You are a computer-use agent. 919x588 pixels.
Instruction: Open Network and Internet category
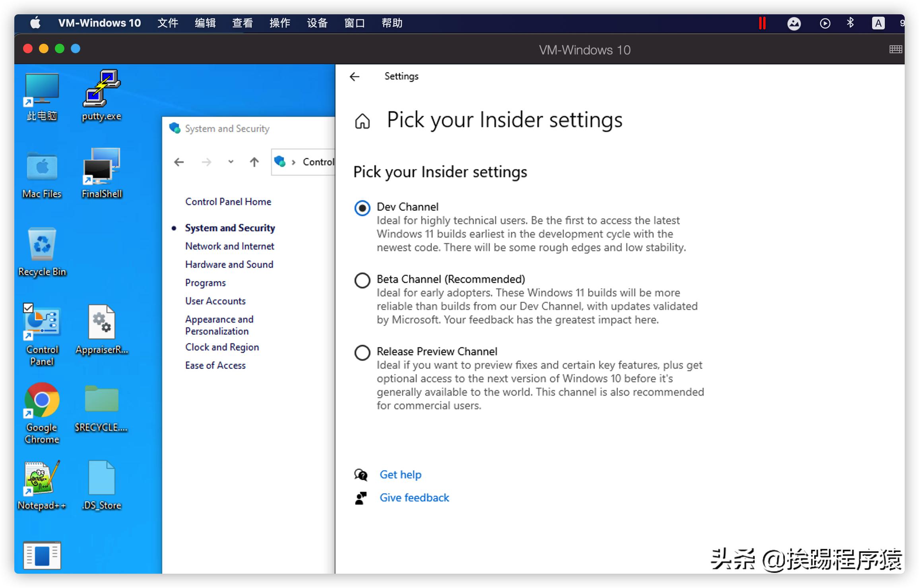click(229, 246)
